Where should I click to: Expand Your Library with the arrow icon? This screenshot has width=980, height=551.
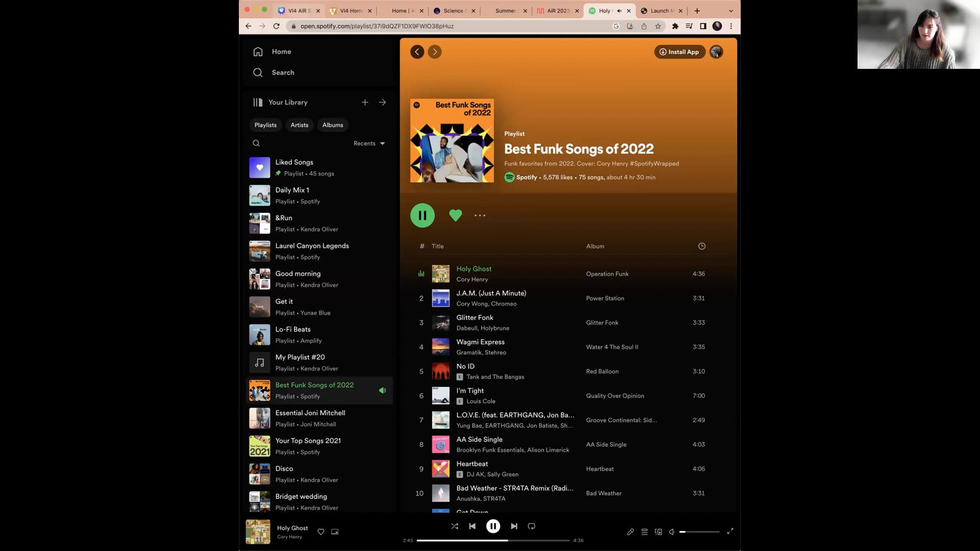(x=382, y=102)
